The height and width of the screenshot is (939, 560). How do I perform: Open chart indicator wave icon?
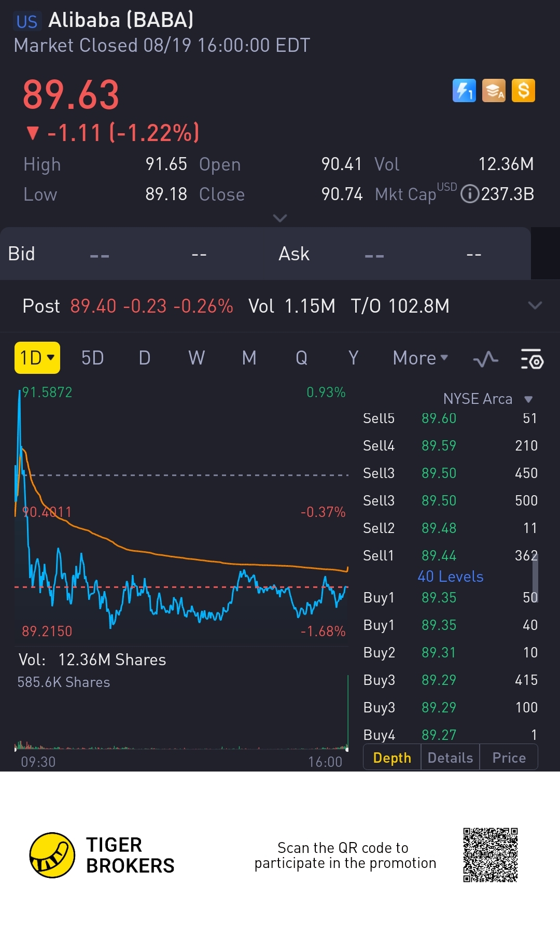(486, 359)
